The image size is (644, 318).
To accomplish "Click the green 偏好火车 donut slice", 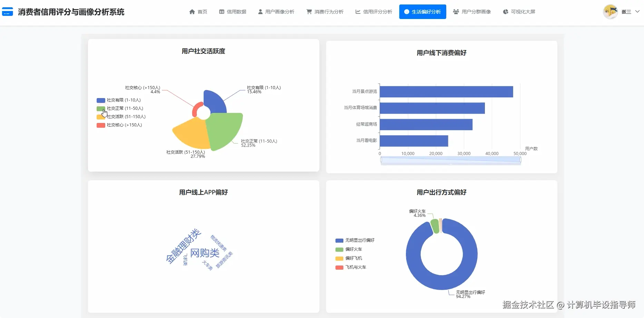I will pyautogui.click(x=435, y=226).
